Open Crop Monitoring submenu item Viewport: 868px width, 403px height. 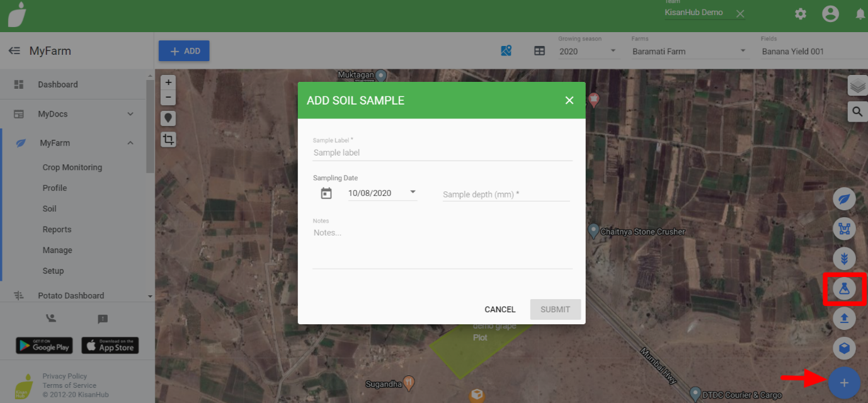coord(72,167)
